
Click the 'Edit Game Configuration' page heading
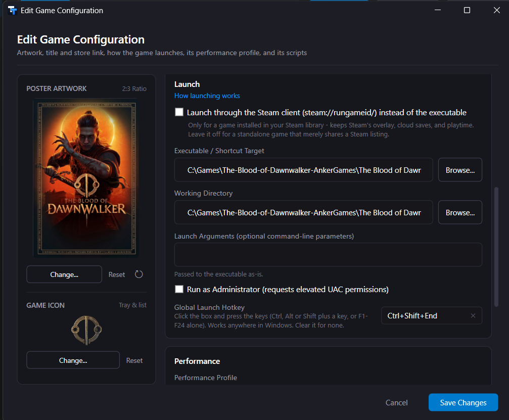click(81, 39)
